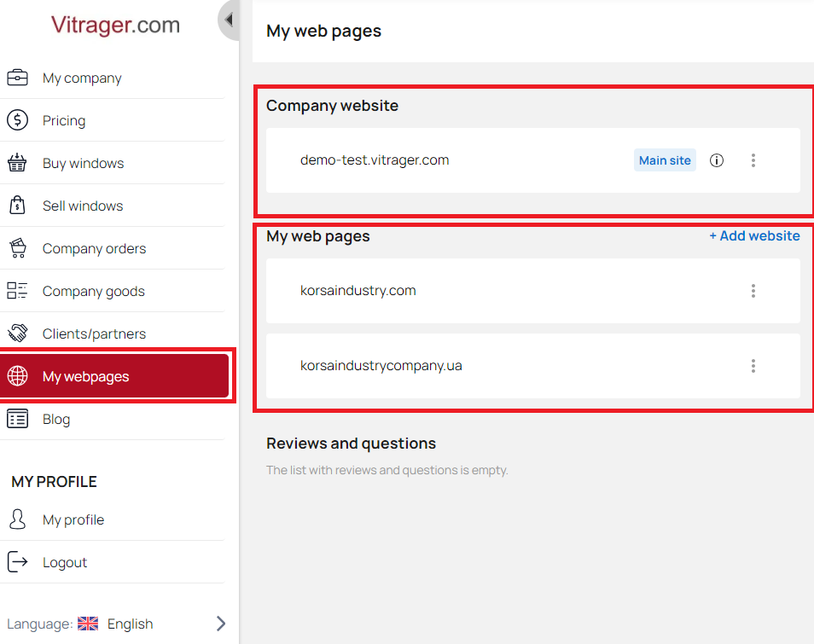Click the globe icon for My webpages
Viewport: 814px width, 644px height.
click(17, 375)
